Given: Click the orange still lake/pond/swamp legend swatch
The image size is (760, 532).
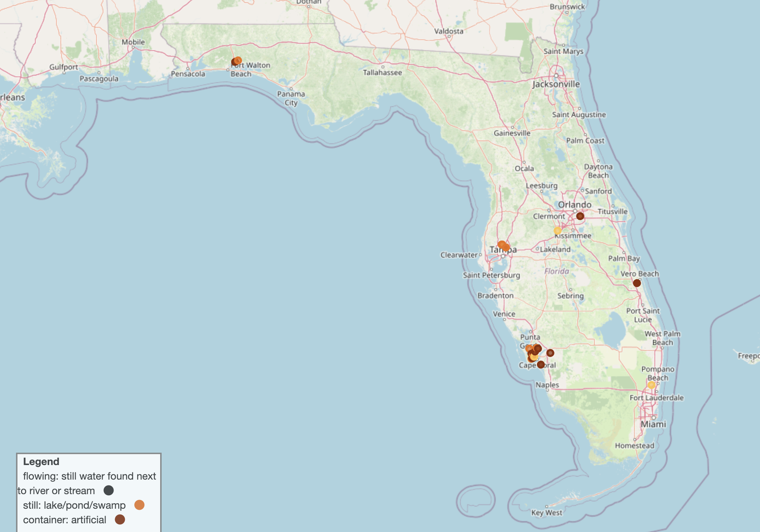Looking at the screenshot, I should (139, 505).
